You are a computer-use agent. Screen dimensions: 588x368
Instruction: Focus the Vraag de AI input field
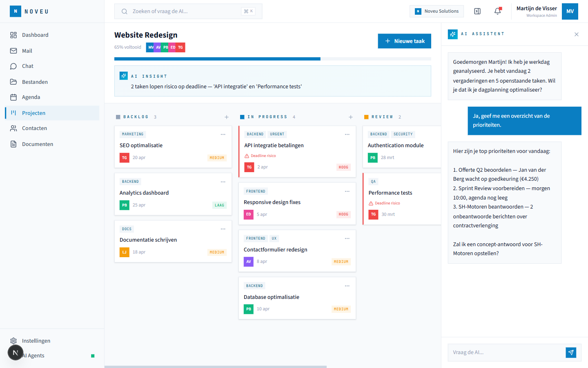[506, 352]
